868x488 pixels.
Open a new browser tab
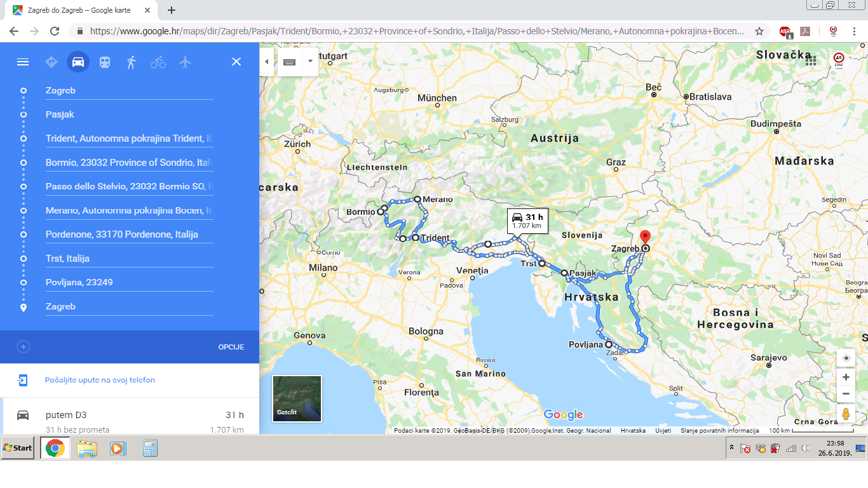pyautogui.click(x=172, y=10)
